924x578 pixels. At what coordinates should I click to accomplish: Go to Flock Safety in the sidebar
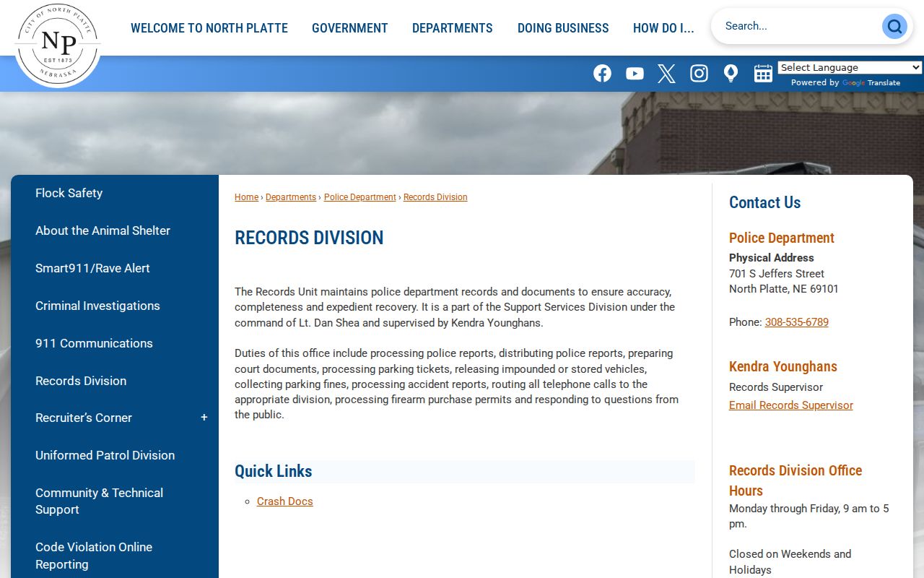69,193
